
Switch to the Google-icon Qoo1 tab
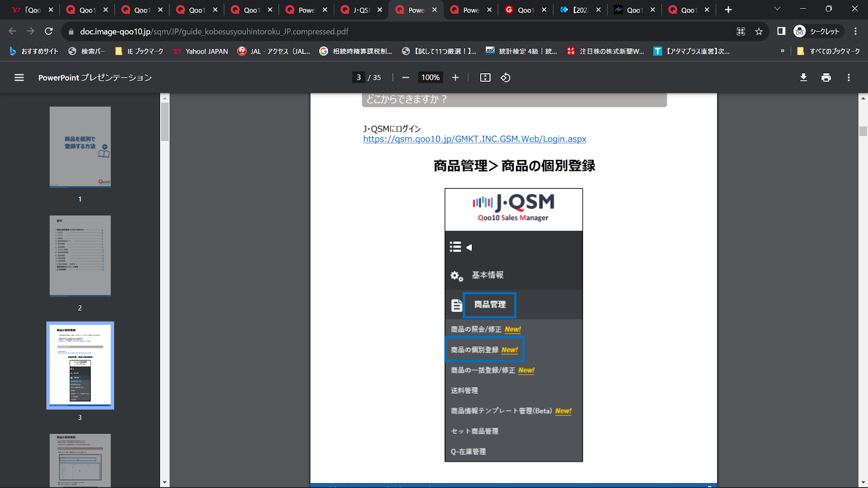coord(525,10)
